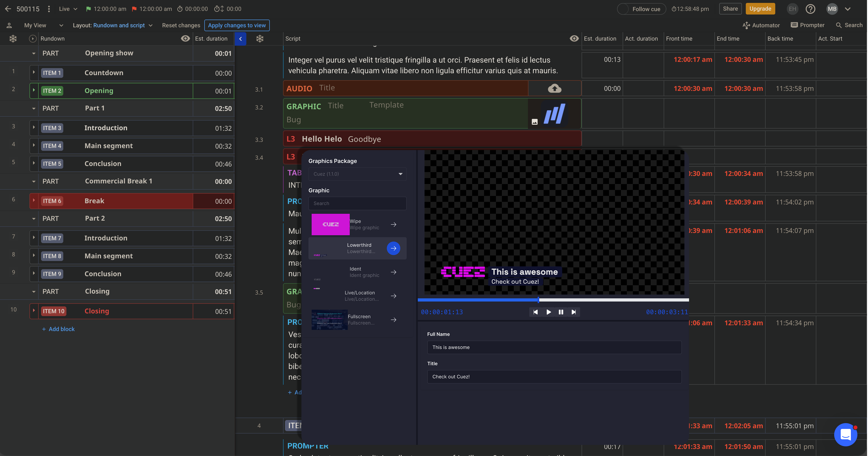Select the Ident graphic entry
The height and width of the screenshot is (456, 868).
[357, 272]
